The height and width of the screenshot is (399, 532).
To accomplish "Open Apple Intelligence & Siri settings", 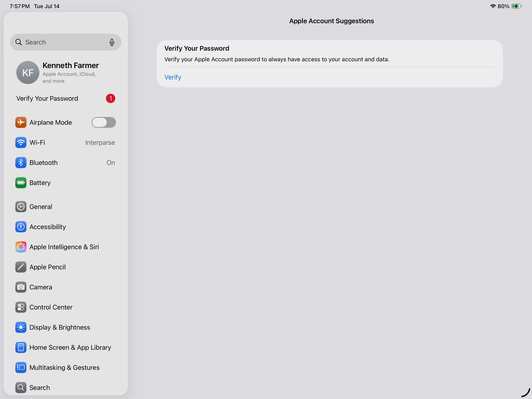I will click(x=65, y=247).
